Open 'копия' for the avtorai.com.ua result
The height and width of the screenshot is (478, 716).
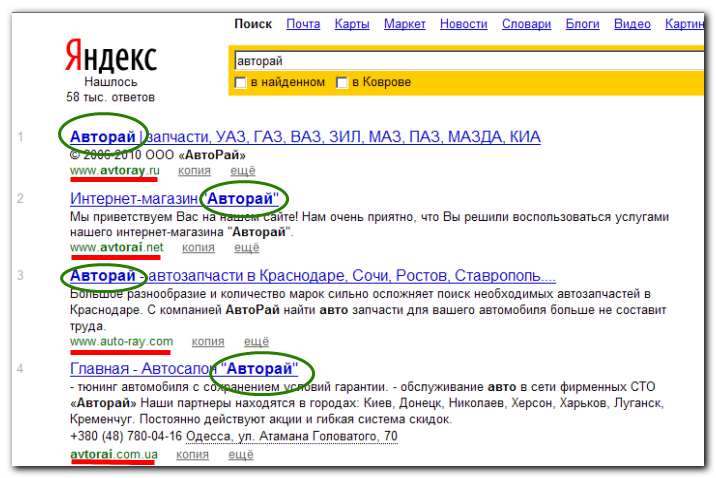(x=192, y=455)
